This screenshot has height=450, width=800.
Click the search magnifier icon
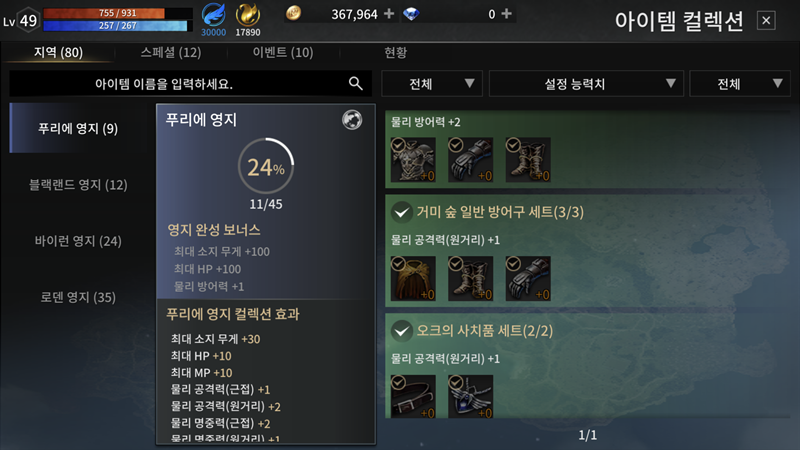pyautogui.click(x=356, y=83)
